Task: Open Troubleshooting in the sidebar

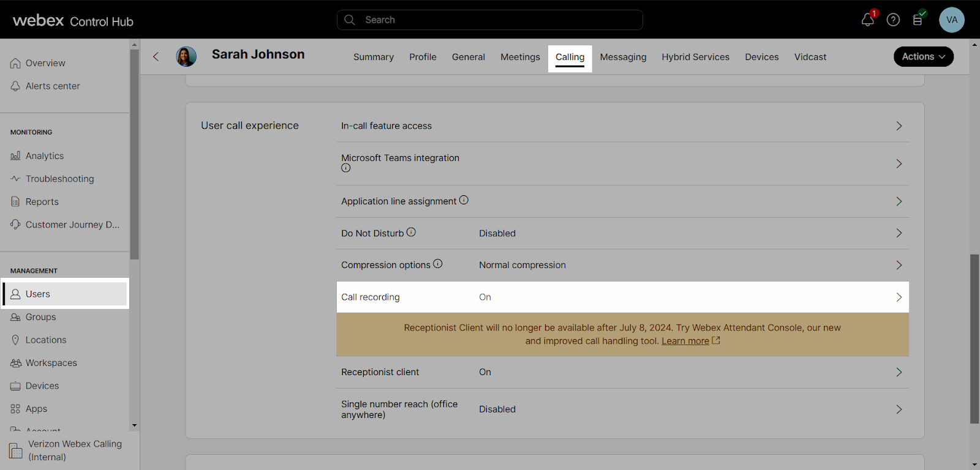Action: pos(60,179)
